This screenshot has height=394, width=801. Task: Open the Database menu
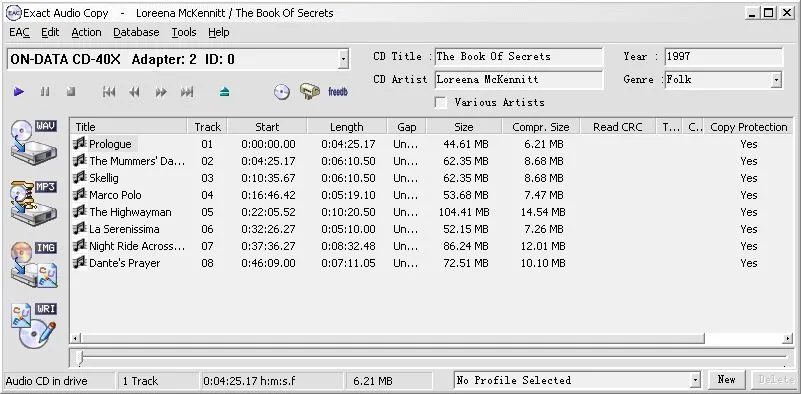[136, 32]
